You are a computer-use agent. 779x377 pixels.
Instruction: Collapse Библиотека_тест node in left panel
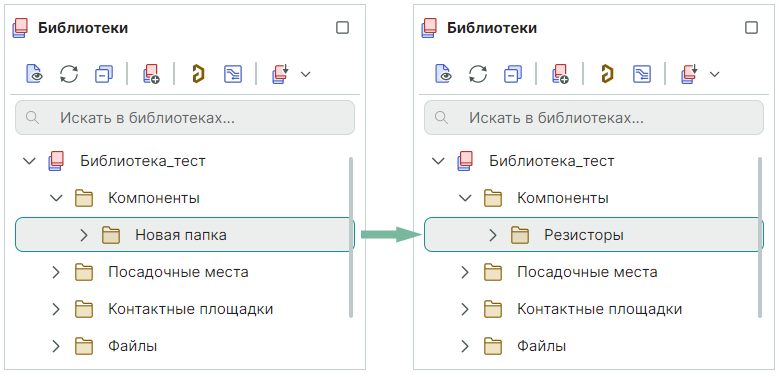point(30,161)
